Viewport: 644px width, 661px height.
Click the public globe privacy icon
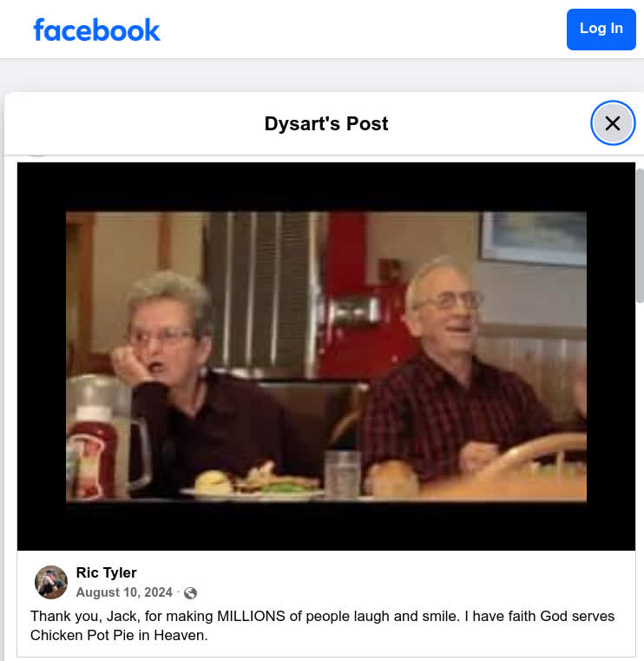tap(190, 593)
